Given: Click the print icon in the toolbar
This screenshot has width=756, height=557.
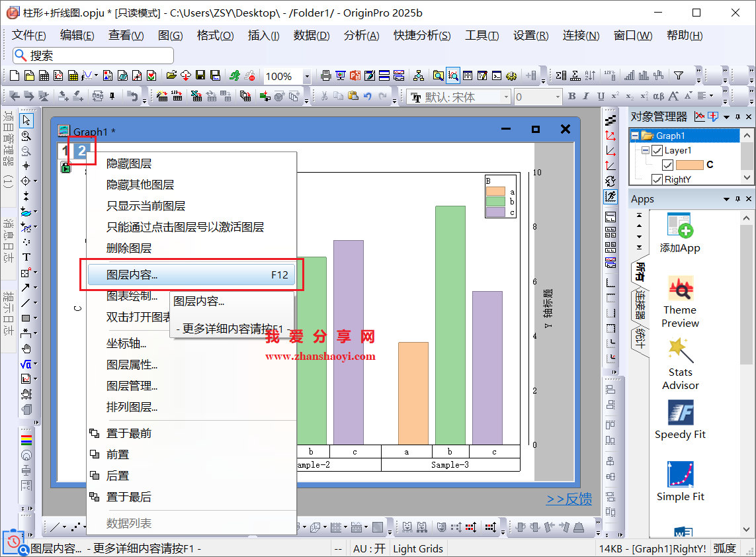Looking at the screenshot, I should click(x=325, y=76).
